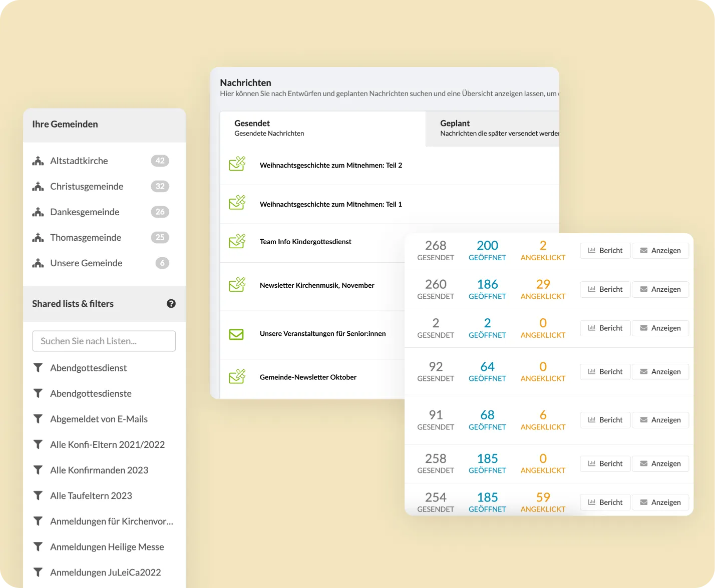Open message Weihnachtsgeschichte zum Mitnehmen: Teil 2

pyautogui.click(x=331, y=165)
